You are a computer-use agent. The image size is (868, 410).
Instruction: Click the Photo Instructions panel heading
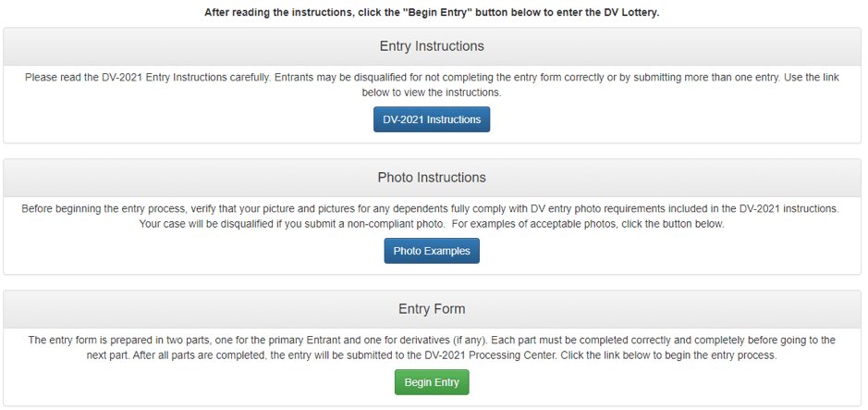432,177
